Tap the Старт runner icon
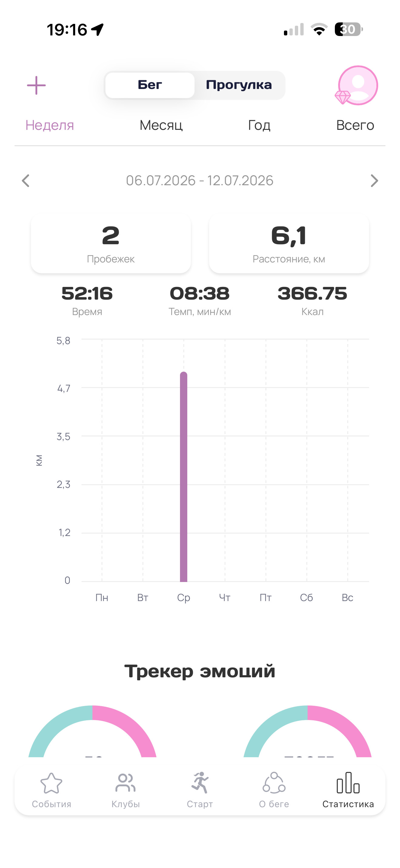The image size is (400, 868). point(200,782)
